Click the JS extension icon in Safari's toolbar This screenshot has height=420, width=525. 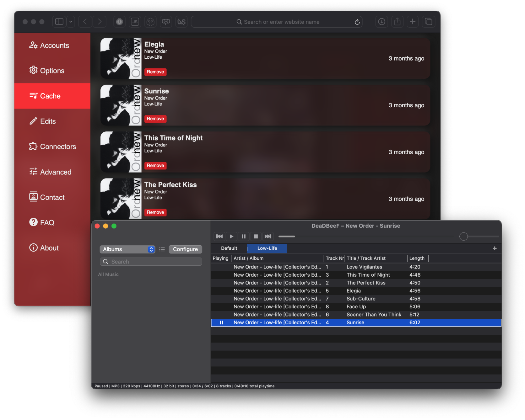click(135, 22)
